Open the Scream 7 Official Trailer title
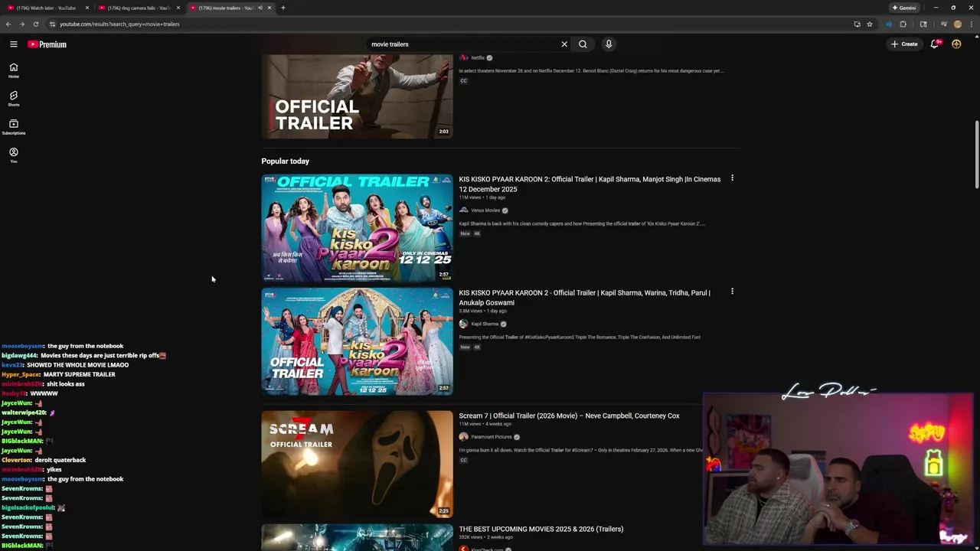This screenshot has width=980, height=551. click(x=569, y=416)
